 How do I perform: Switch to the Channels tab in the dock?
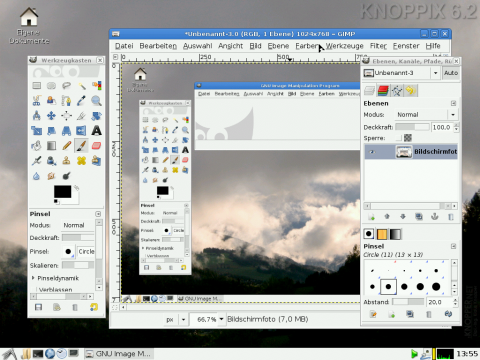click(x=383, y=90)
